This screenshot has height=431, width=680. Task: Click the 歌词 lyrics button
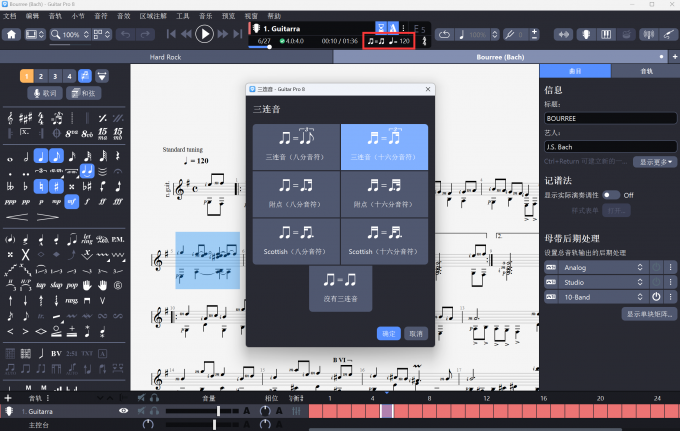tap(45, 93)
